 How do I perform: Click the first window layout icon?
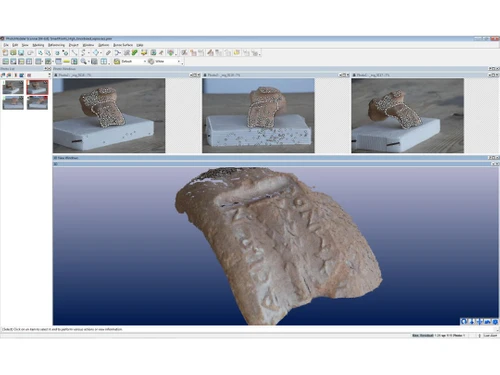coord(5,61)
